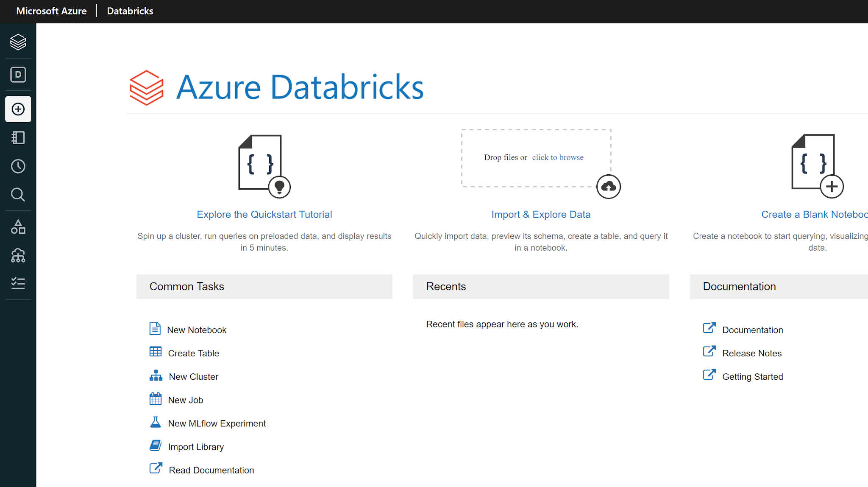This screenshot has height=487, width=868.
Task: Click the Quickstart Tutorial notebook icon
Action: tap(264, 166)
